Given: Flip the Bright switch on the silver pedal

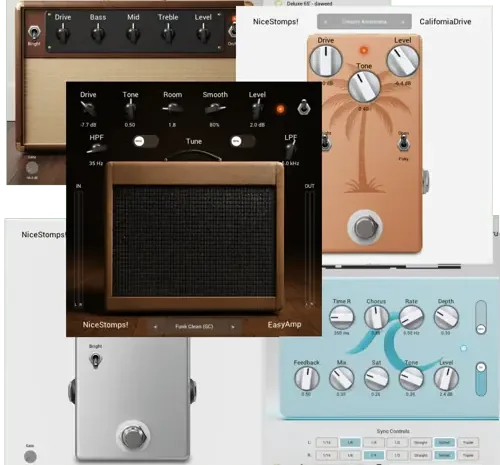Looking at the screenshot, I should [95, 360].
